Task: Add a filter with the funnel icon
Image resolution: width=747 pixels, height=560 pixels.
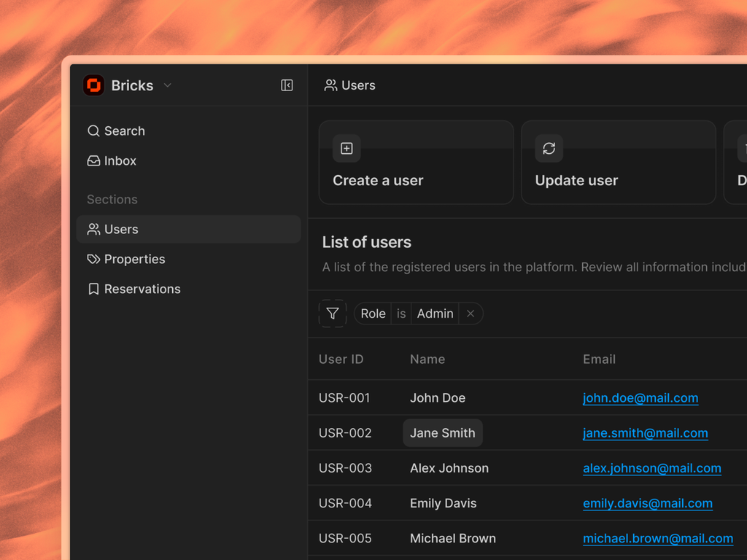Action: click(x=333, y=314)
